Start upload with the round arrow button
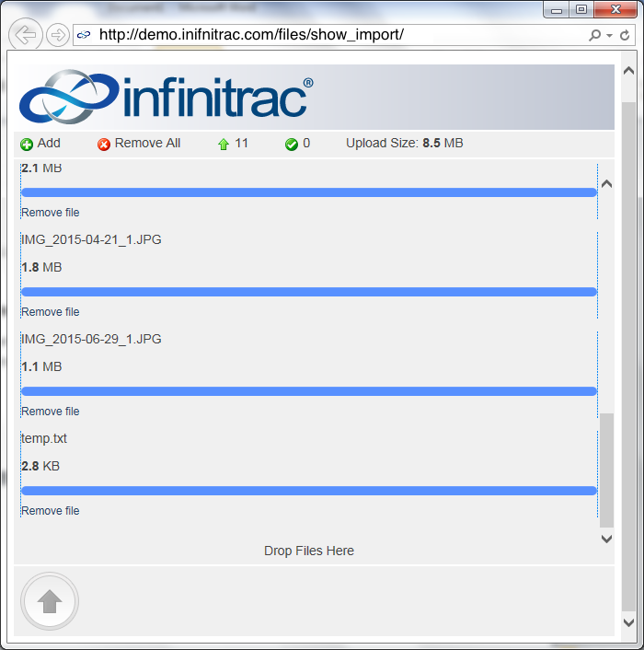This screenshot has width=644, height=650. [x=50, y=601]
